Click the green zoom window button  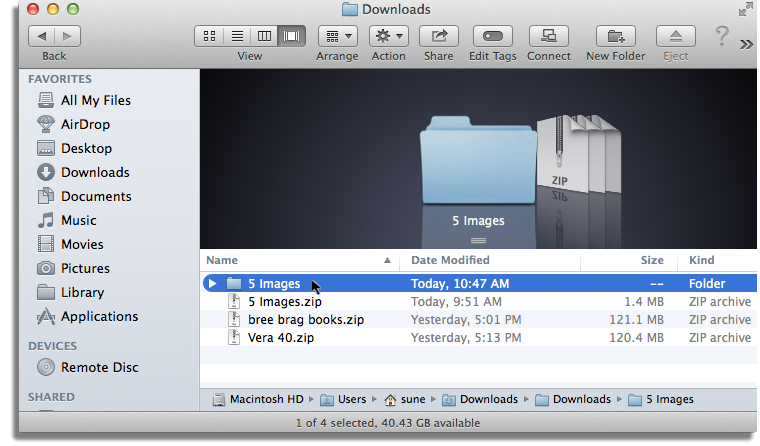(73, 9)
